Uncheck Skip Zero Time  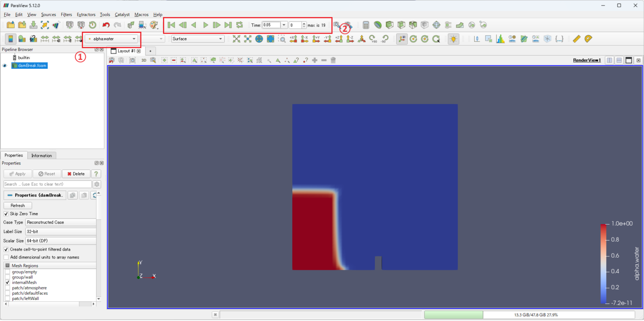coord(6,214)
